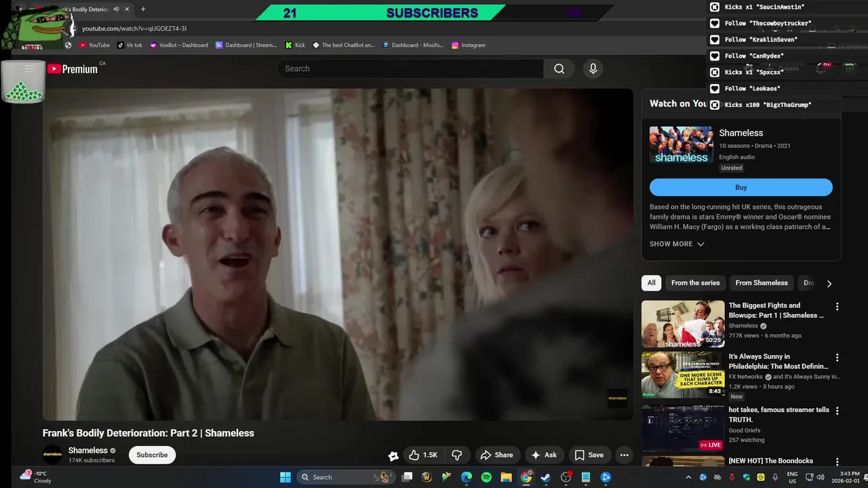Click the video title Frank's Bodily Deterioration
The width and height of the screenshot is (868, 488).
(x=148, y=433)
